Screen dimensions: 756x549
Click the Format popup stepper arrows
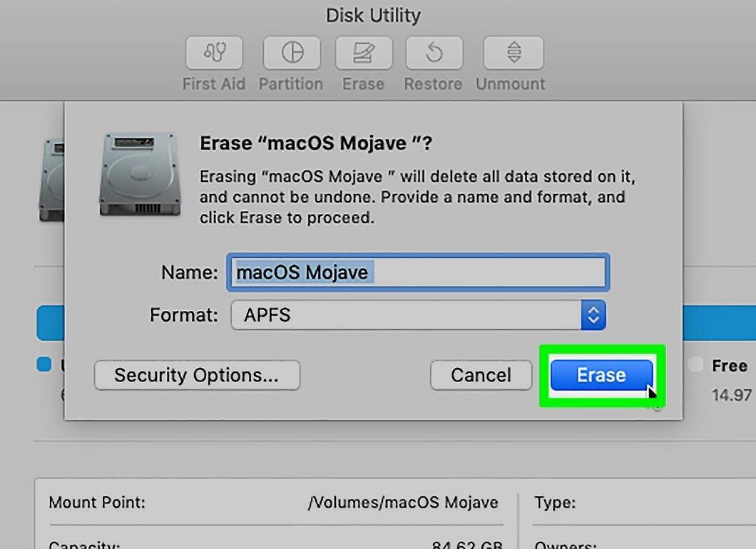(593, 315)
